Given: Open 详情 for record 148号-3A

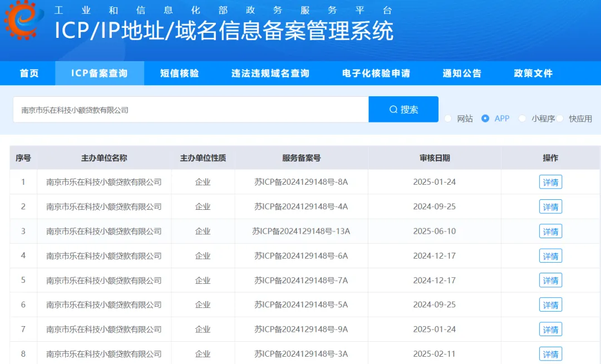Looking at the screenshot, I should (550, 353).
